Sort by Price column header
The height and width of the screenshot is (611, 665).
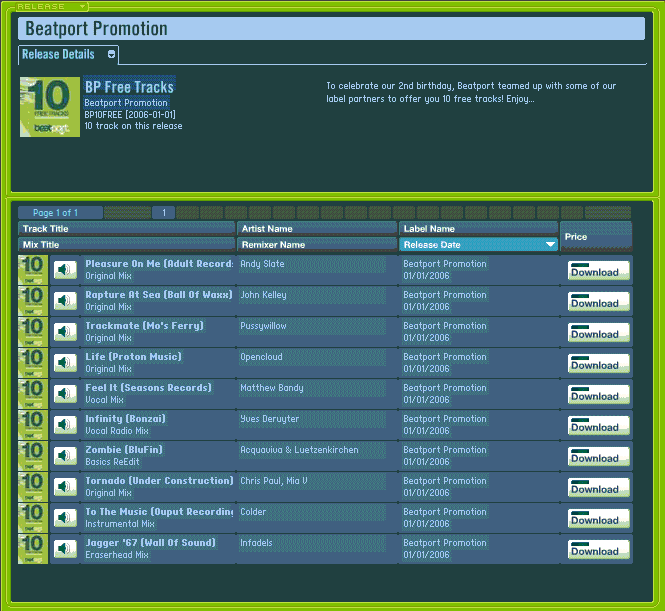click(x=596, y=237)
